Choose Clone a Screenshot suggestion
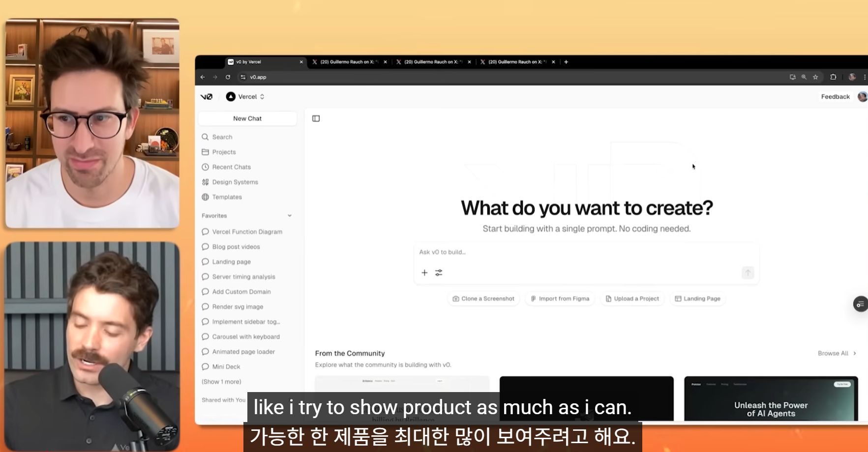 pyautogui.click(x=483, y=299)
